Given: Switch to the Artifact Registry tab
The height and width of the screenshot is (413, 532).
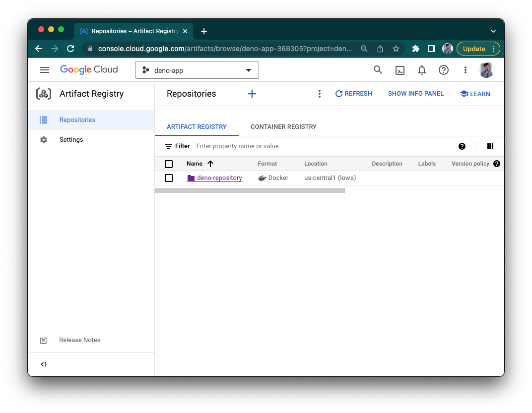Looking at the screenshot, I should tap(197, 126).
